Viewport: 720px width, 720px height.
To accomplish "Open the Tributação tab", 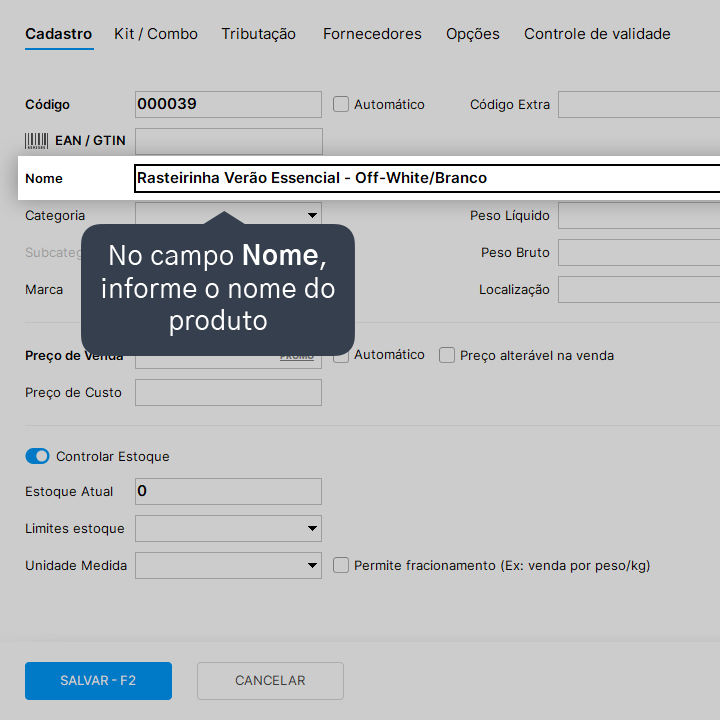I will (259, 34).
